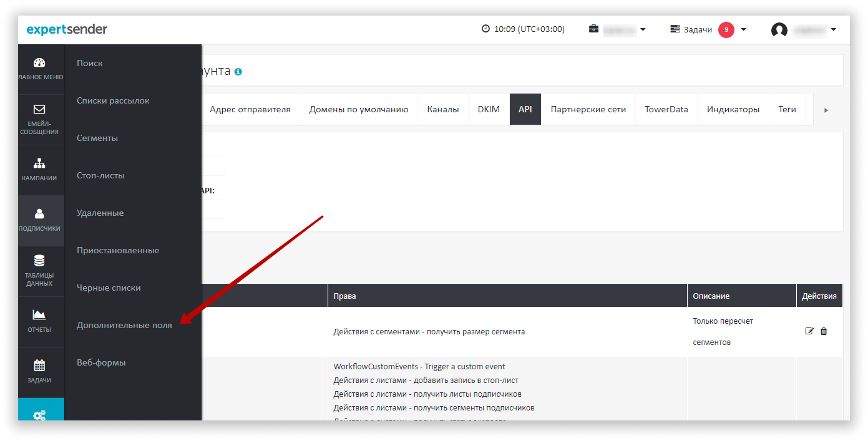This screenshot has height=441, width=868.
Task: Open Стоп-листы from the submenu
Action: coord(100,175)
